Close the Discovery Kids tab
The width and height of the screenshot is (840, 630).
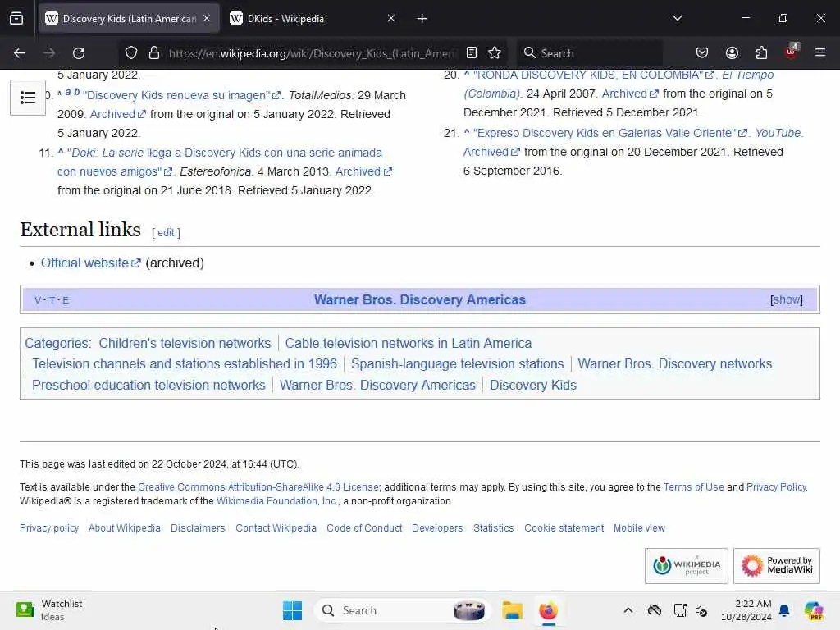coord(207,18)
